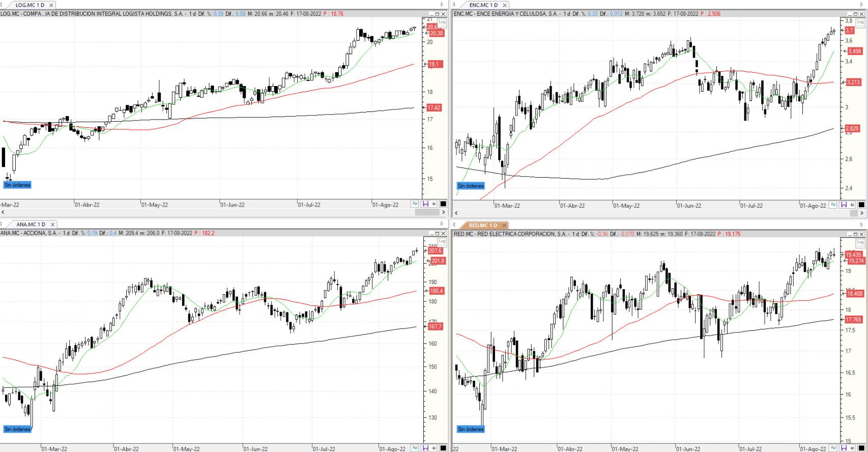The height and width of the screenshot is (452, 868).
Task: Click right tab-scroll arrow above LOG.MC panel
Action: point(442,5)
